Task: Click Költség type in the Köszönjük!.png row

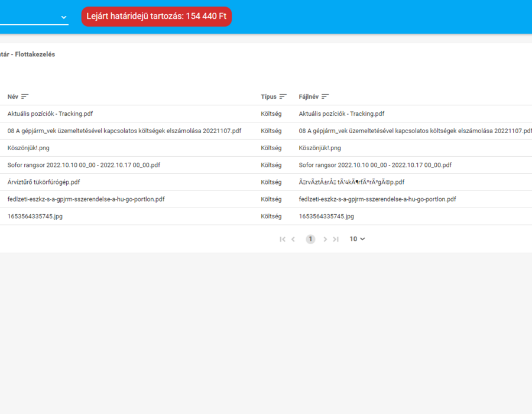Action: (271, 148)
